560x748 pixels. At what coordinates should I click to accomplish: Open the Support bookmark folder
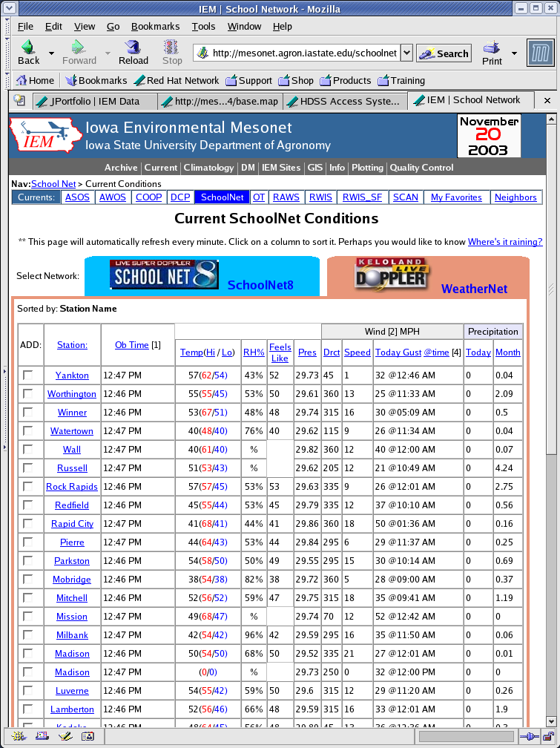click(x=248, y=81)
